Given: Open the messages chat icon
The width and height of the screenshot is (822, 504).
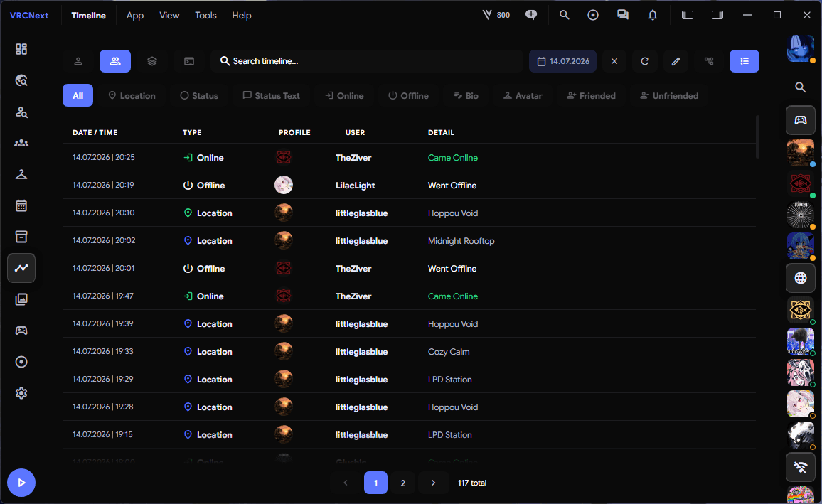Looking at the screenshot, I should coord(623,15).
